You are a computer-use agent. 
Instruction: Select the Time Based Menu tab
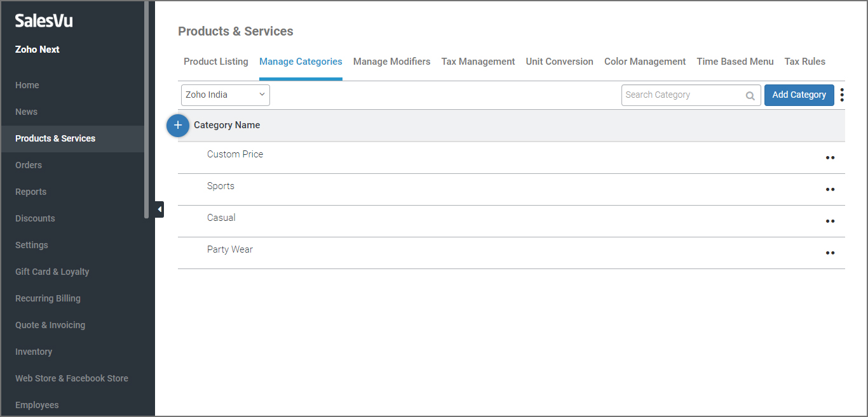click(735, 62)
